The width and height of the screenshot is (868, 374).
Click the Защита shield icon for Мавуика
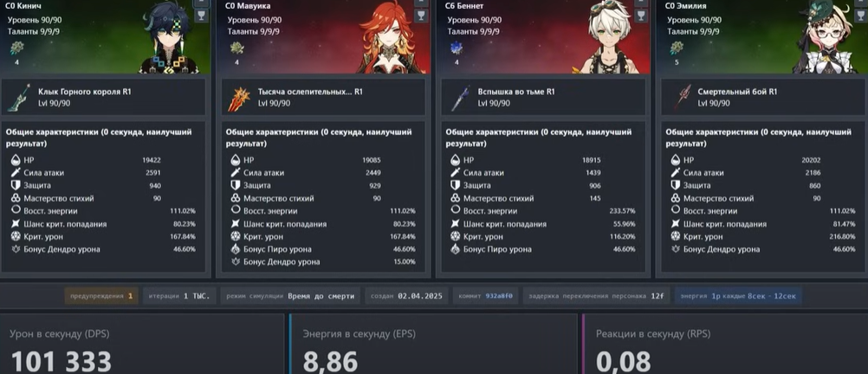(236, 185)
